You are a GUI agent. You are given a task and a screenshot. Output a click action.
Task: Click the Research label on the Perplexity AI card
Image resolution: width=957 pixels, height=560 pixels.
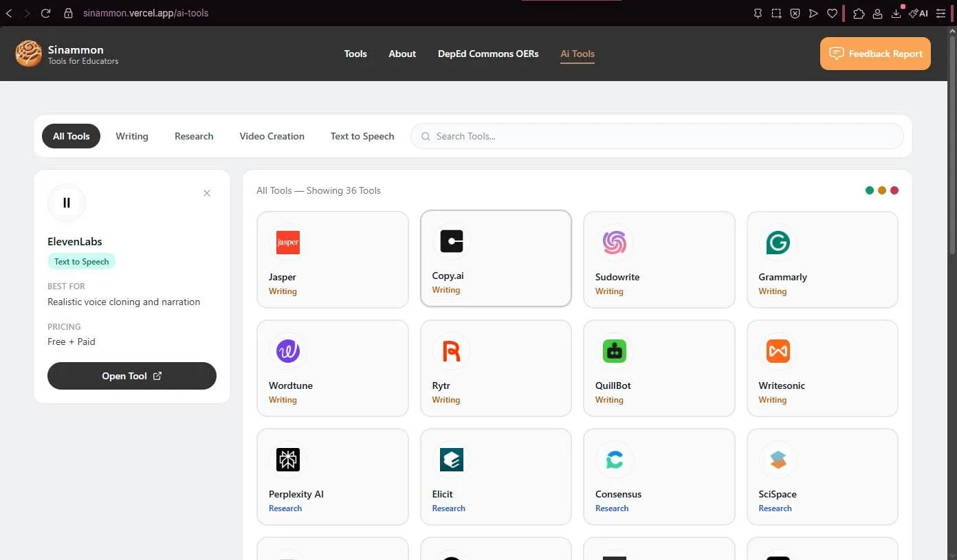click(285, 508)
